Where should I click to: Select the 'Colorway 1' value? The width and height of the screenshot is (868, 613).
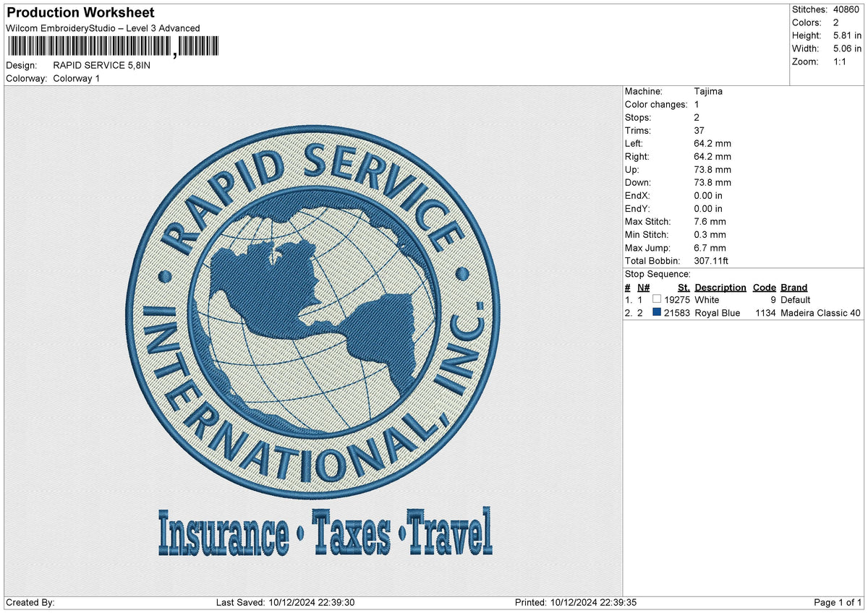pos(77,78)
